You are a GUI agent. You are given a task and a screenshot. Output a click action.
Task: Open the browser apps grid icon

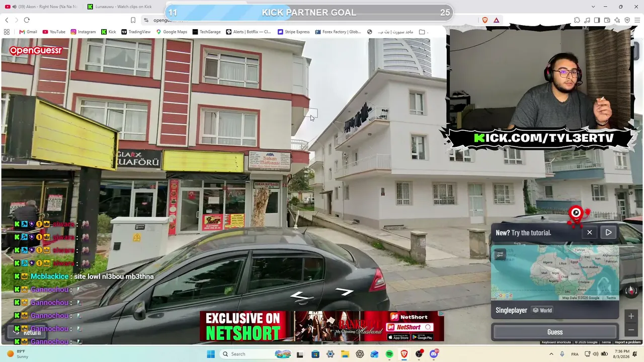[x=7, y=32]
